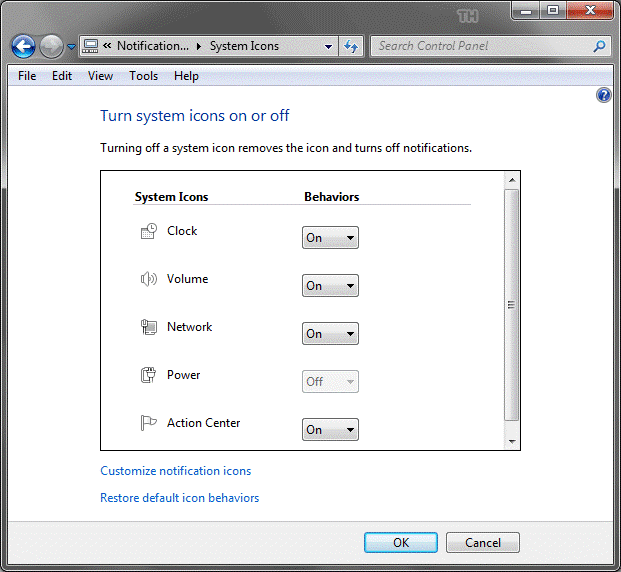
Task: Go to Notification breadcrumb segment
Action: point(153,46)
